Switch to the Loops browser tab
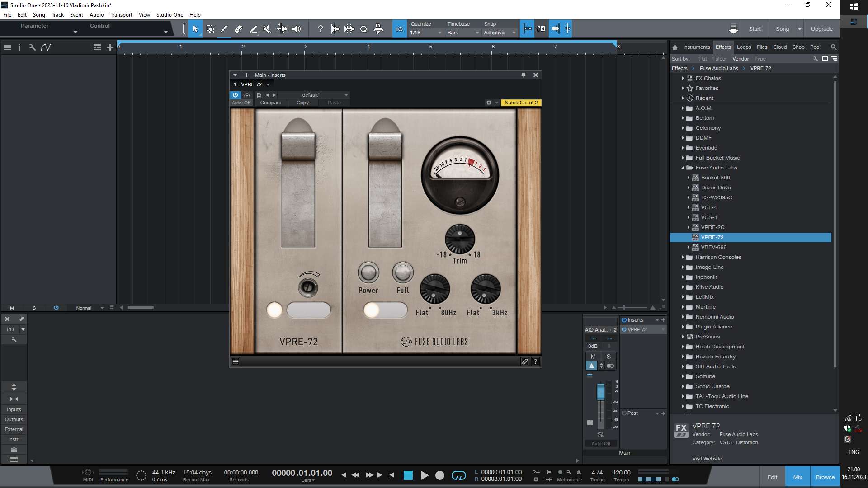The width and height of the screenshot is (868, 488). click(744, 47)
